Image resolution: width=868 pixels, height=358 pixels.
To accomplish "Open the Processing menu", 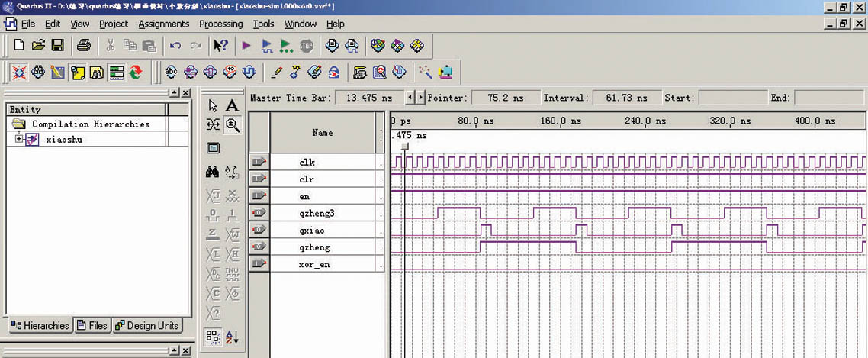I will [x=221, y=24].
